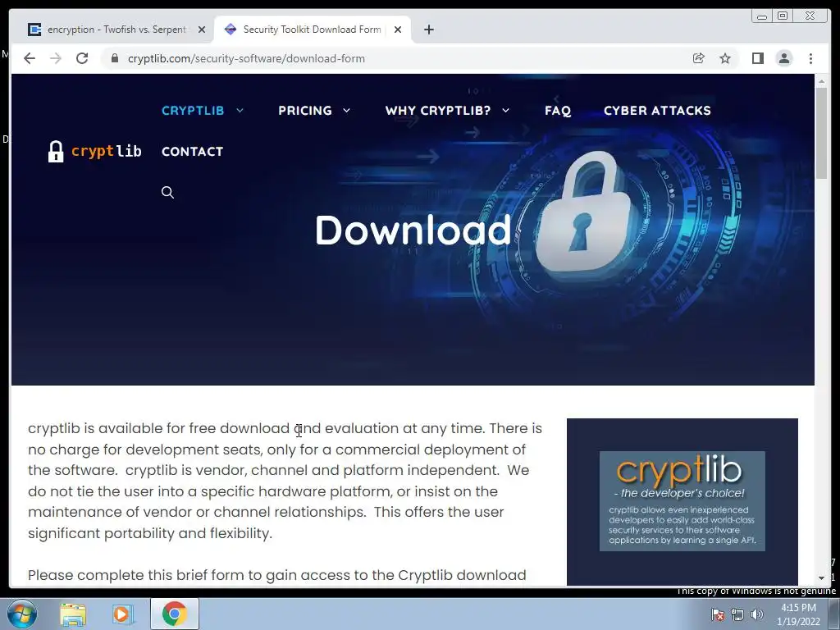Screen dimensions: 840x630
Task: Expand the WHY CRYPTLIB? chevron
Action: pyautogui.click(x=505, y=111)
